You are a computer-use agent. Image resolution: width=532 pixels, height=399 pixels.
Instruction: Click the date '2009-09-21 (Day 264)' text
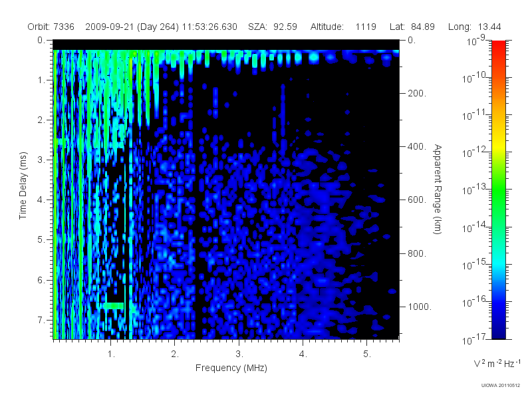[x=132, y=27]
